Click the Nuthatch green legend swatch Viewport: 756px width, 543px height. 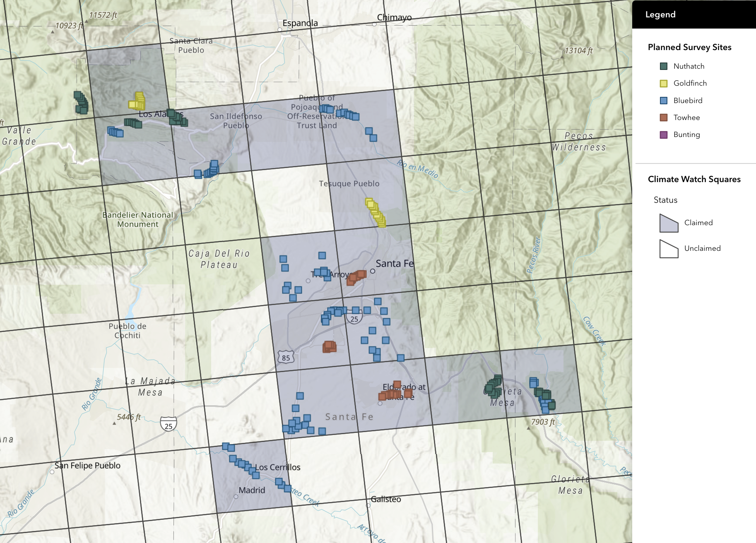pyautogui.click(x=664, y=66)
